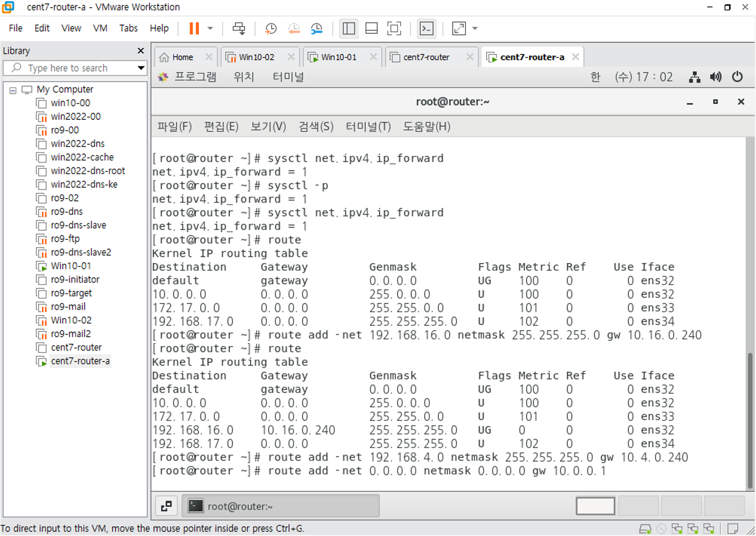Open the console view icon
Screen dimensions: 756x536
[427, 29]
